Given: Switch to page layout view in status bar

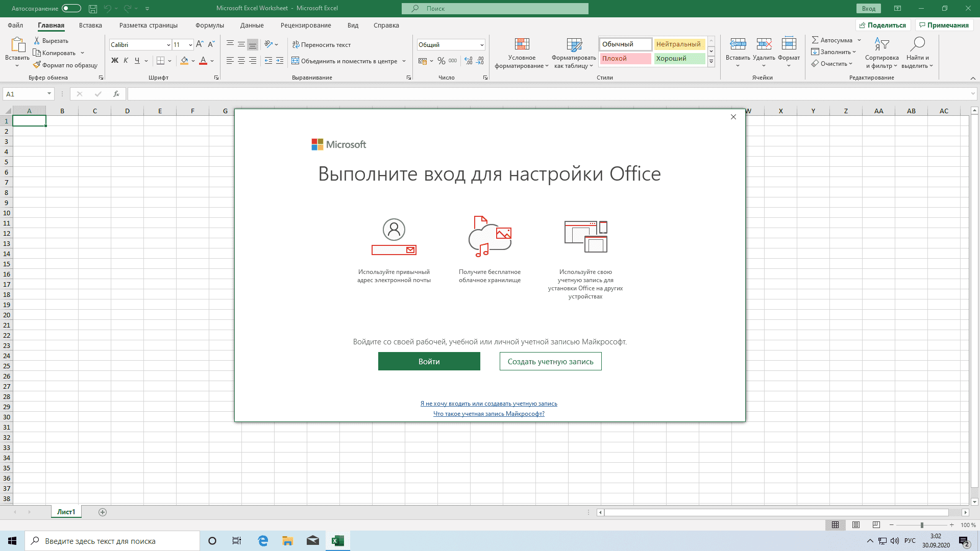Looking at the screenshot, I should 856,525.
